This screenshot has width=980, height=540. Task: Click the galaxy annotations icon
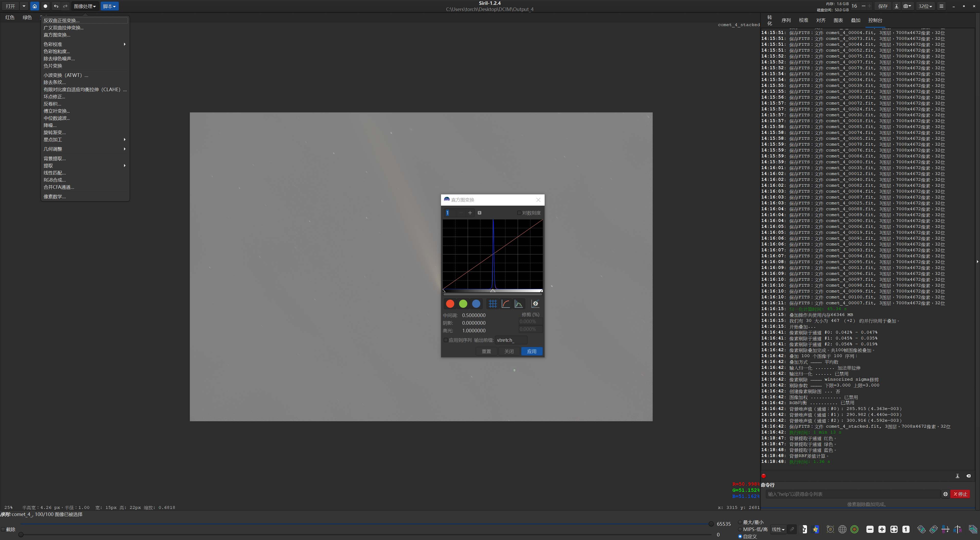click(x=830, y=529)
